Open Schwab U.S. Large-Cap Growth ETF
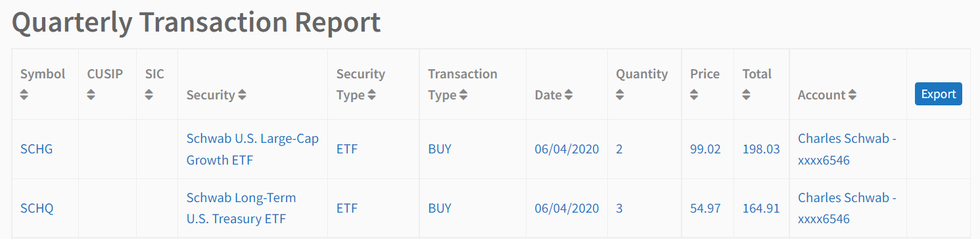Image resolution: width=980 pixels, height=239 pixels. (252, 149)
